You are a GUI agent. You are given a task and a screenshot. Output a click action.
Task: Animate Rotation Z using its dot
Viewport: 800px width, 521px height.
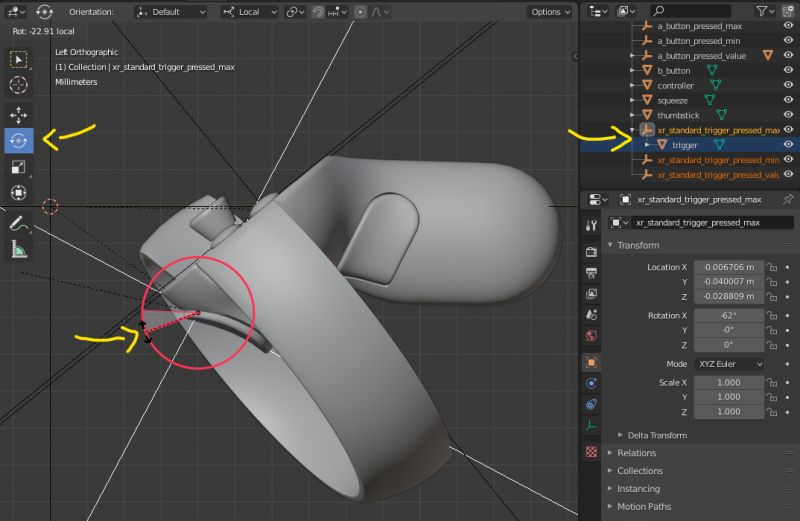[788, 345]
